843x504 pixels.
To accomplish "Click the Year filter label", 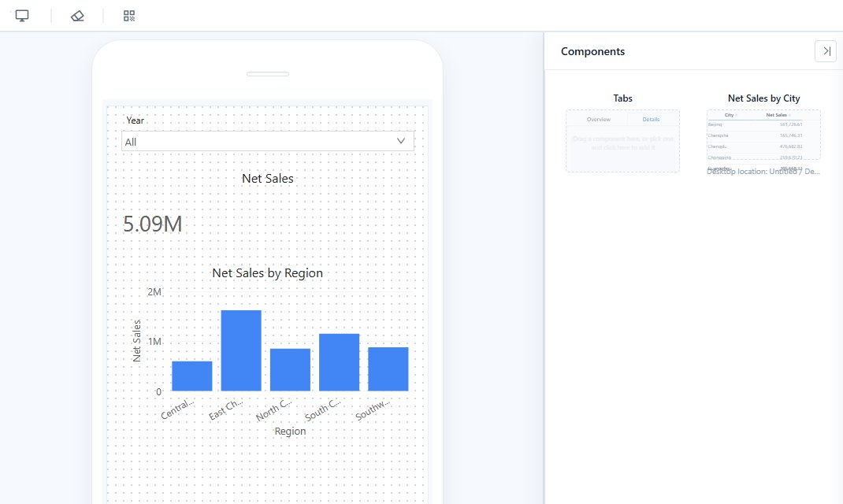I will 135,120.
